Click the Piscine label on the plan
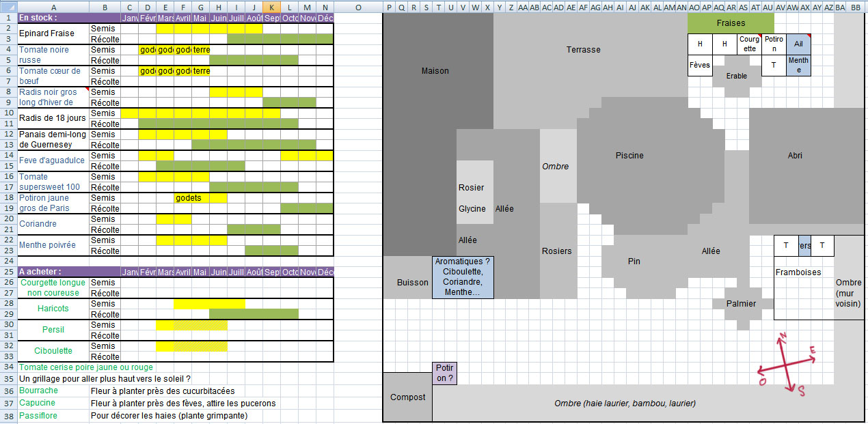Viewport: 868px width, 424px height. (x=629, y=155)
